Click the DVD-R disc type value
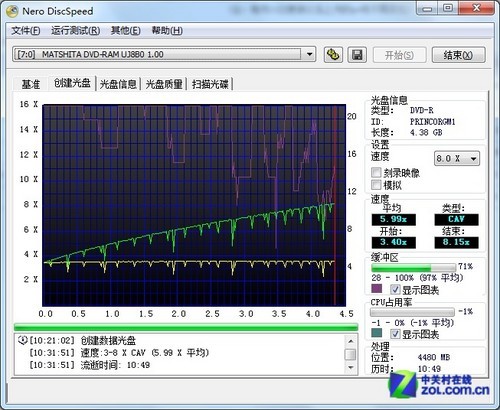This screenshot has width=500, height=410. (422, 110)
